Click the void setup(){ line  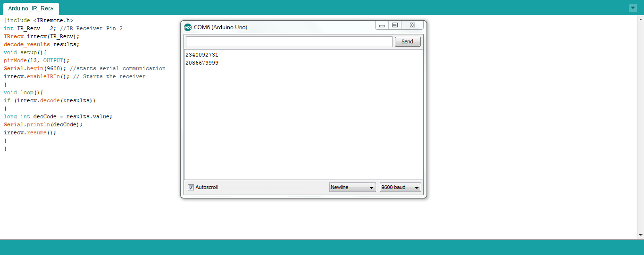coord(25,52)
